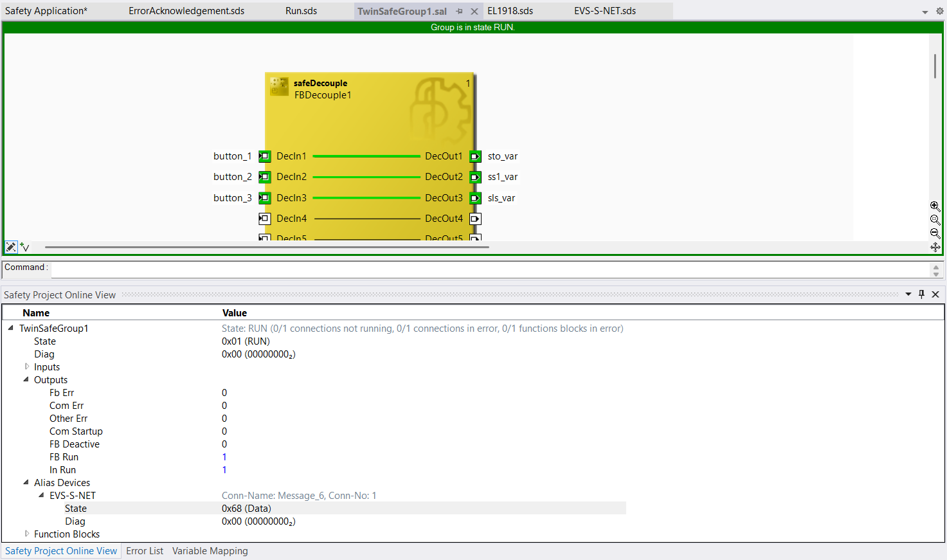
Task: Collapse the Outputs tree node
Action: (26, 379)
